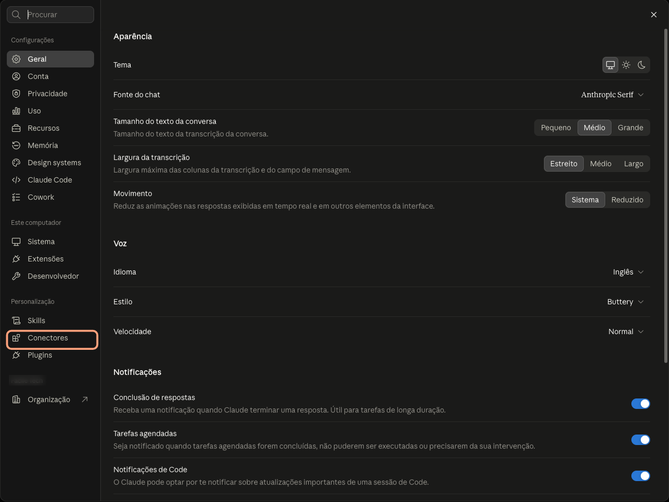Select the system theme monitor icon
Image resolution: width=669 pixels, height=502 pixels.
coord(611,65)
